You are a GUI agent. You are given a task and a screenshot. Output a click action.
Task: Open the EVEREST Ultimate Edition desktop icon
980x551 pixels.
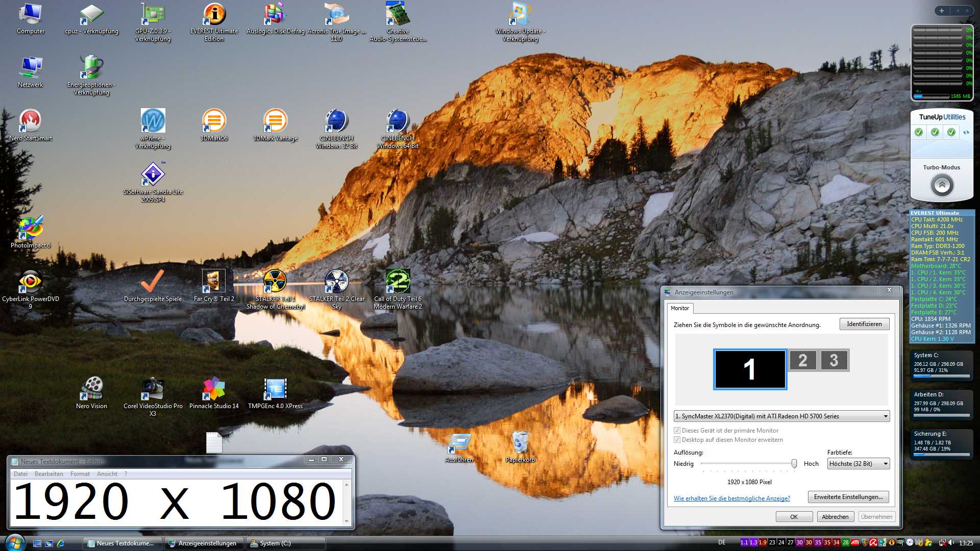pos(214,15)
